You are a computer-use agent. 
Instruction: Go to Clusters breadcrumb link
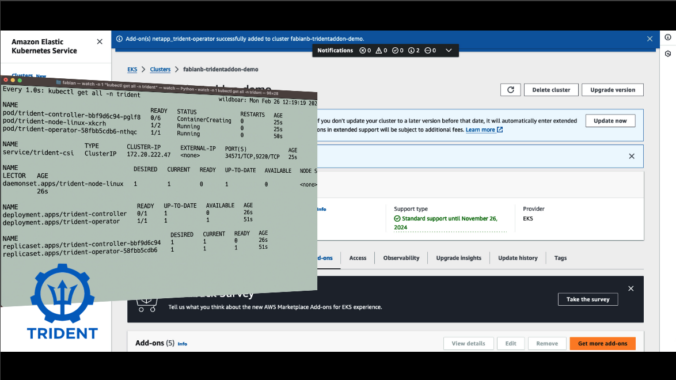tap(160, 69)
